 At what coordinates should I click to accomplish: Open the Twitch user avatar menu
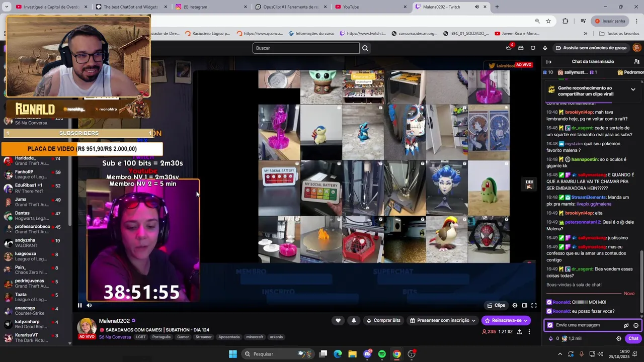pyautogui.click(x=637, y=48)
